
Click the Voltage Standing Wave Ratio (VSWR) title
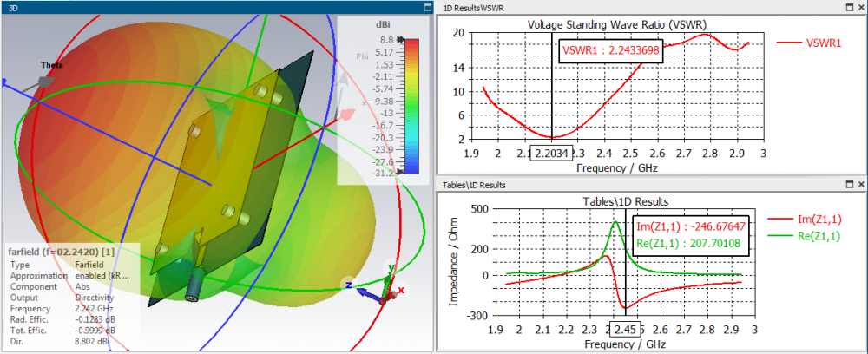[x=616, y=24]
